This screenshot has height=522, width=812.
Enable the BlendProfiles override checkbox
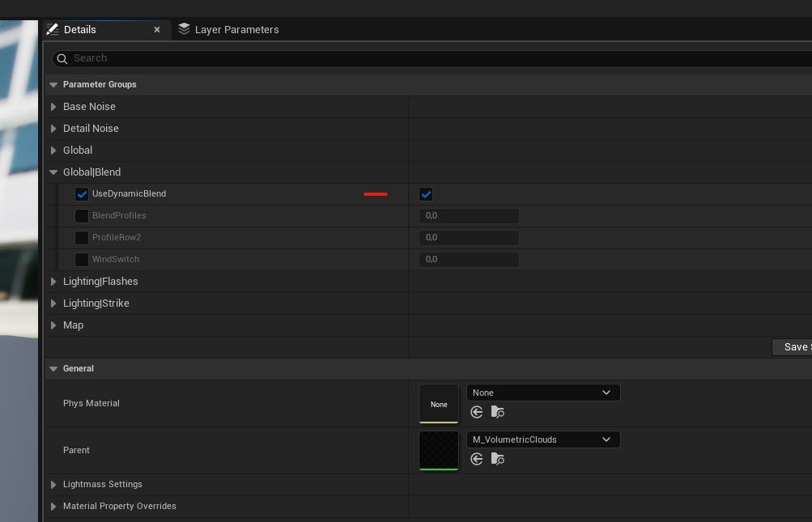[x=81, y=216]
